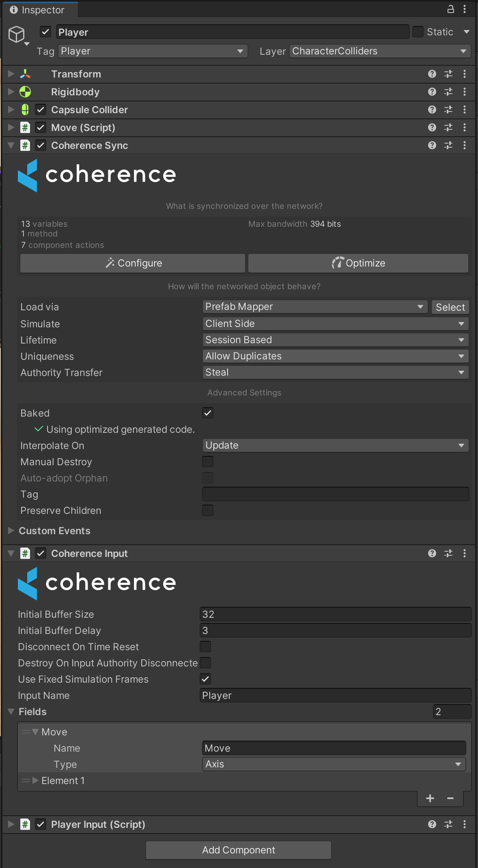Screen dimensions: 478x868
Task: Open Capsule Collider three-dot context menu
Action: coord(465,110)
